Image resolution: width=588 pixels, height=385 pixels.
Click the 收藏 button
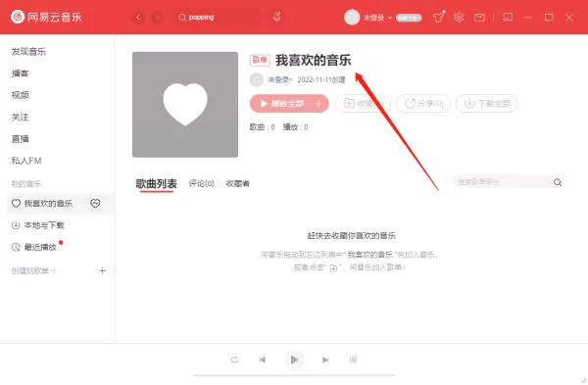(x=363, y=104)
